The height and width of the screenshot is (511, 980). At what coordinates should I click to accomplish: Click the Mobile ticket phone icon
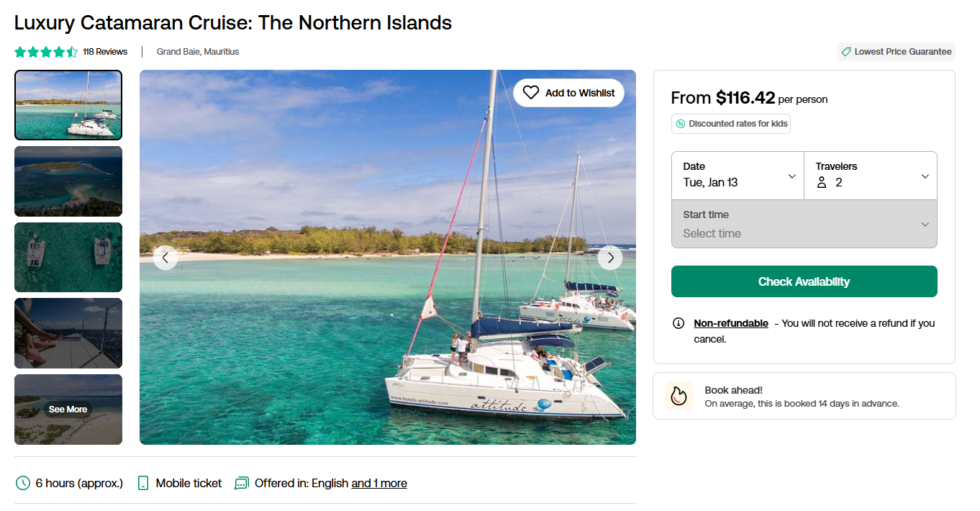click(143, 483)
